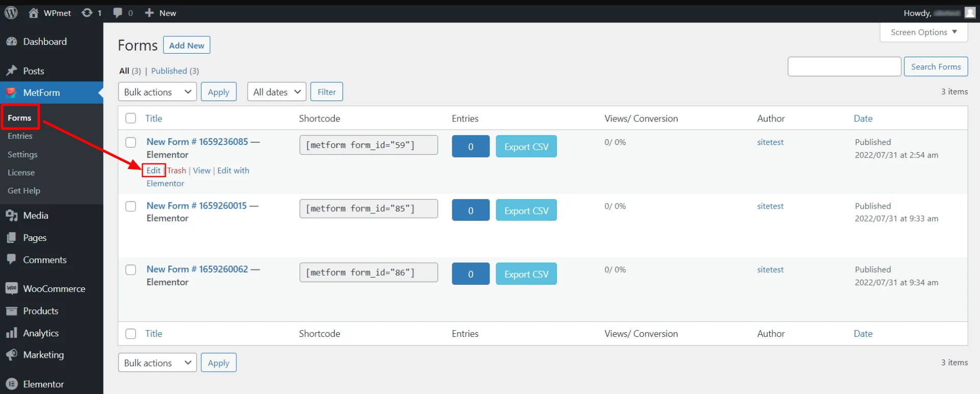
Task: Open Elementor via its sidebar icon
Action: tap(11, 384)
